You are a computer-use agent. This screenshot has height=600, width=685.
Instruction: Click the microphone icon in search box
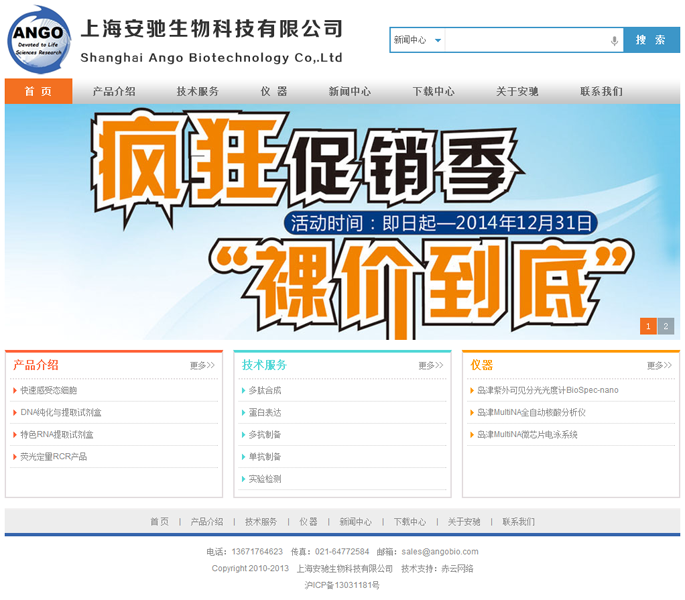(x=614, y=41)
